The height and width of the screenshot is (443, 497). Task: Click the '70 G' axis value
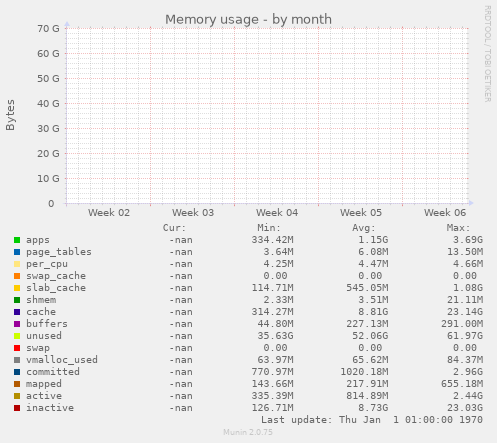48,29
